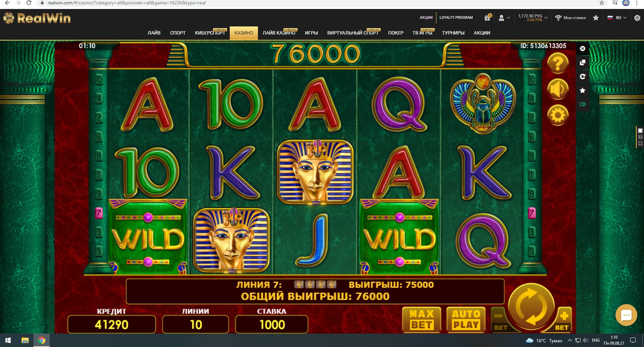Expand the user account dropdown
Image resolution: width=644 pixels, height=347 pixels.
[x=504, y=18]
